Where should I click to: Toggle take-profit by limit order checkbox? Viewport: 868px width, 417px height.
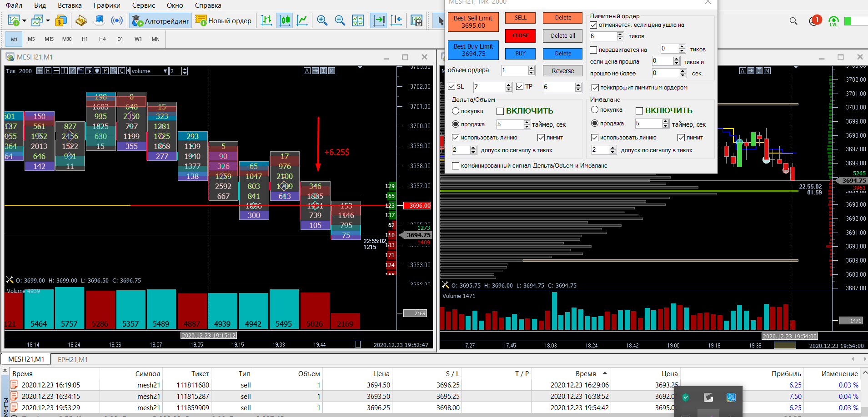pos(595,88)
